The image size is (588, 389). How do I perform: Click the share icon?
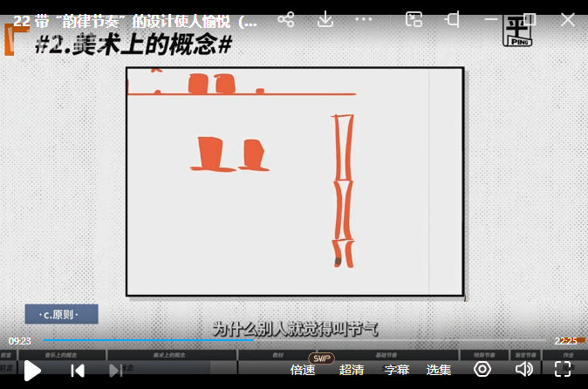pyautogui.click(x=285, y=19)
